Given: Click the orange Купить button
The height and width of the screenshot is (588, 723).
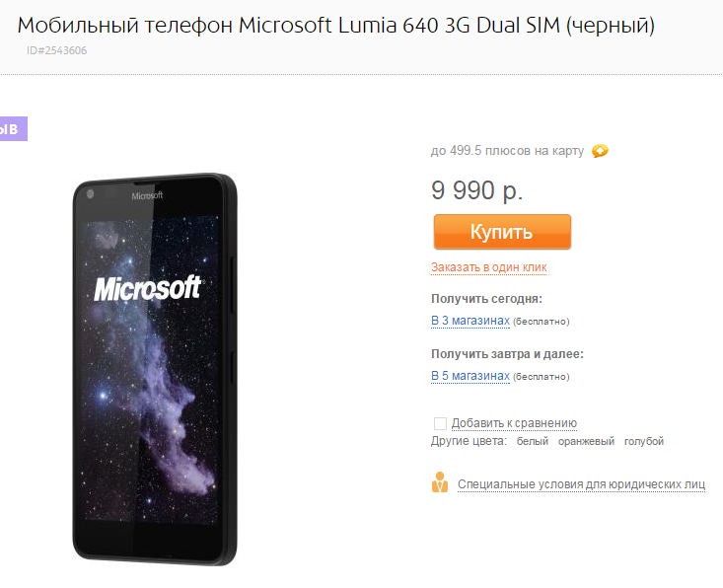Looking at the screenshot, I should tap(502, 232).
